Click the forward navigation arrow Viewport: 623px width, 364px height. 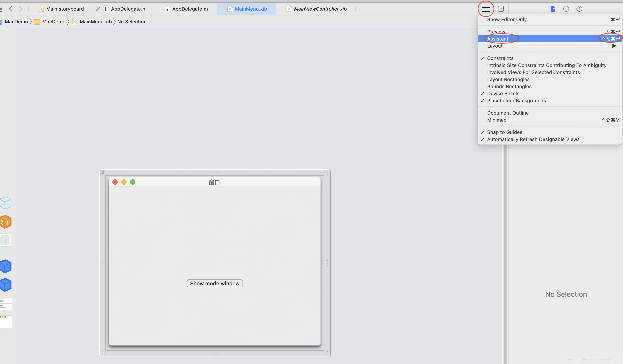(21, 9)
